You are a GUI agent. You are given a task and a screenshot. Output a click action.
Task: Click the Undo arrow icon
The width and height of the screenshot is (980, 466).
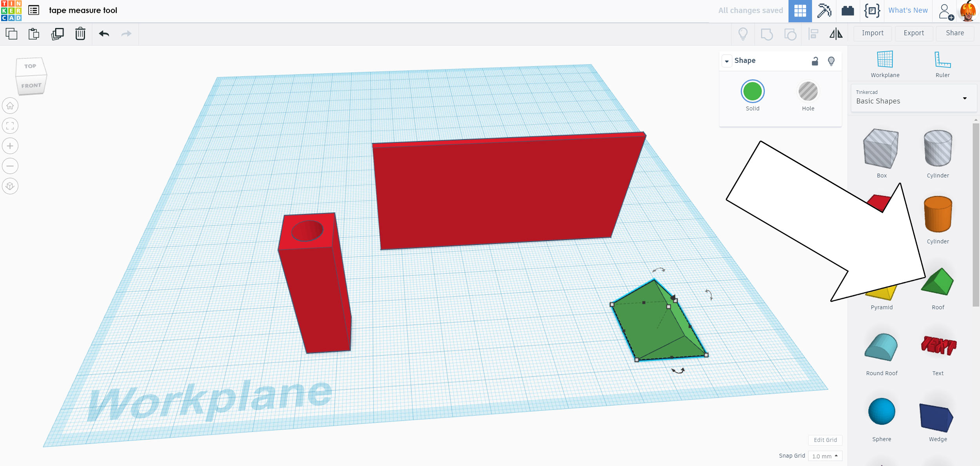coord(104,34)
